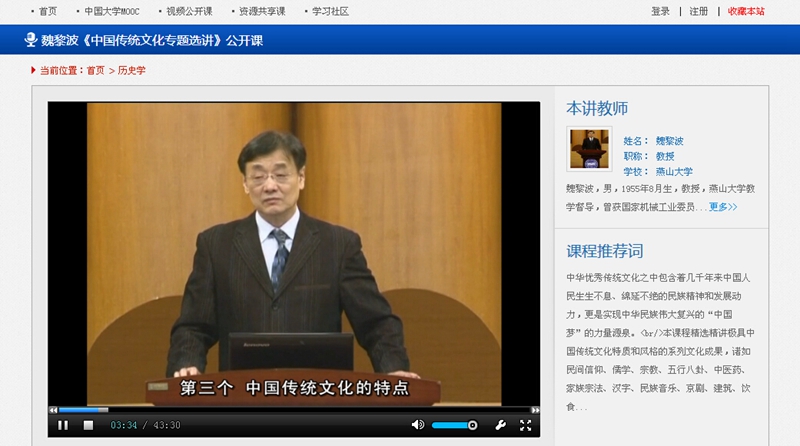Click the microphone icon in the blue header
The height and width of the screenshot is (446, 800).
31,40
